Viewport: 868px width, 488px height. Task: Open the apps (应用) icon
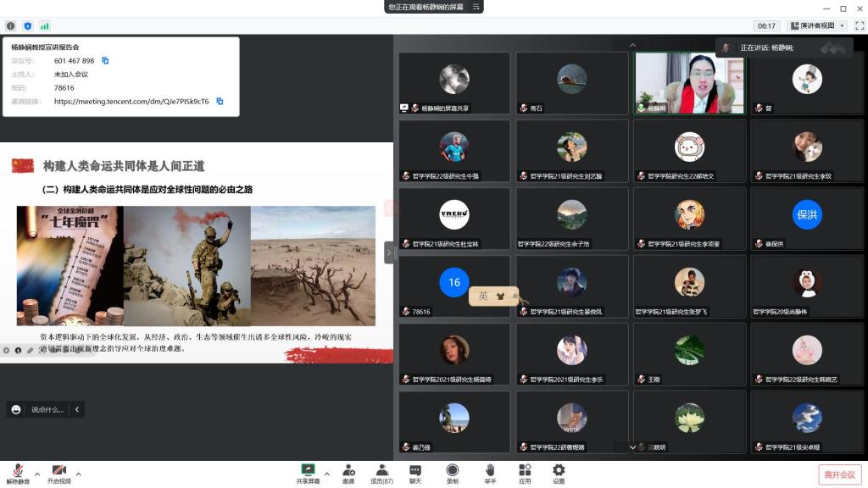(525, 473)
